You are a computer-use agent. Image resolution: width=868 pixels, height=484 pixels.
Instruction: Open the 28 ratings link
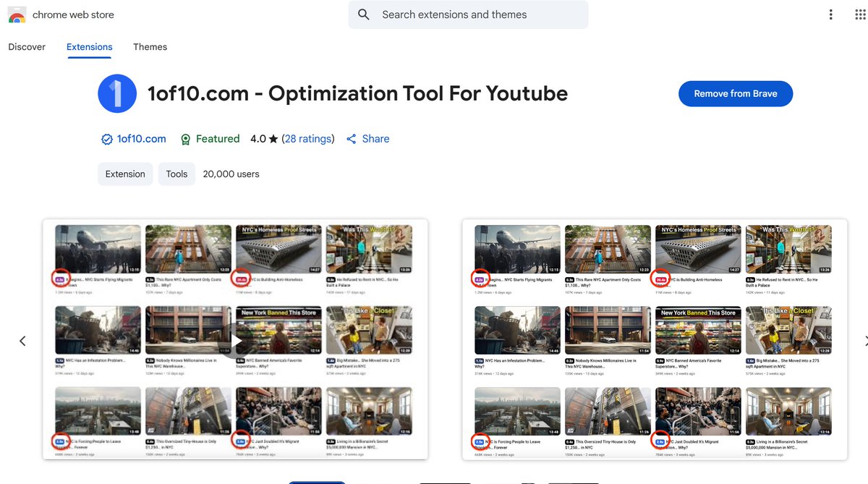pos(308,139)
